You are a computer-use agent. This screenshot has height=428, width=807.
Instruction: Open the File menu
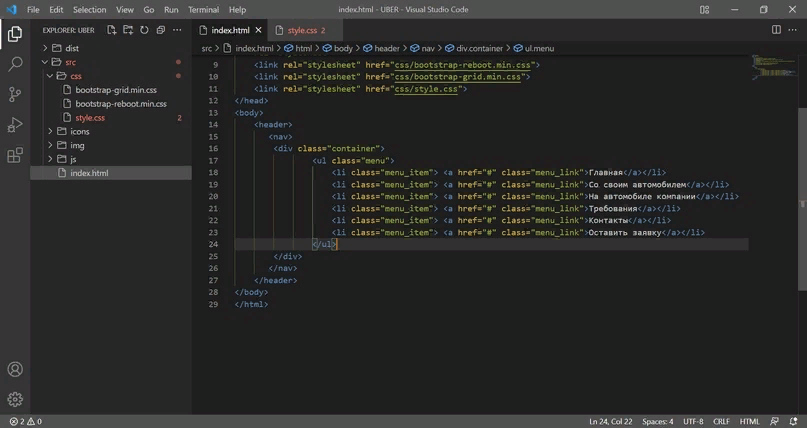pos(33,9)
